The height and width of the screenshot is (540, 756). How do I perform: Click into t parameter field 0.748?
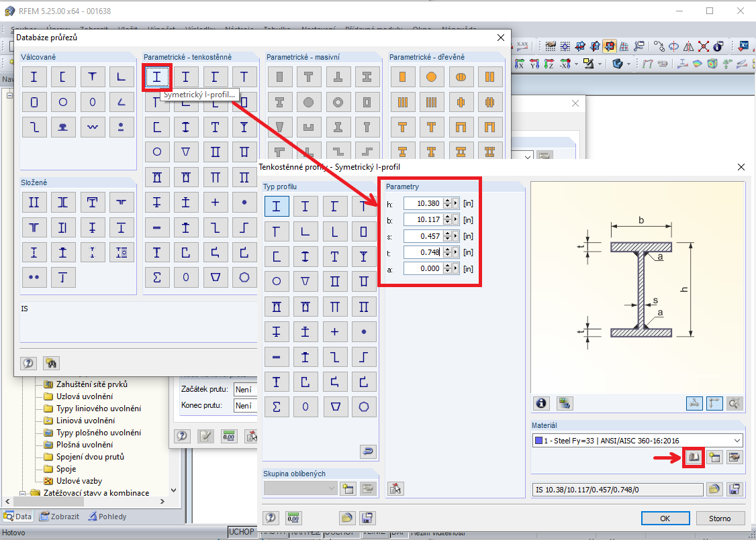pos(424,252)
